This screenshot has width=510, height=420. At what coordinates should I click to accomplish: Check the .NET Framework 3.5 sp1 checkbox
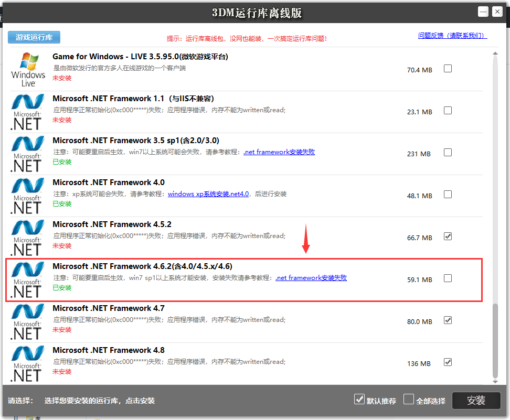pyautogui.click(x=448, y=153)
